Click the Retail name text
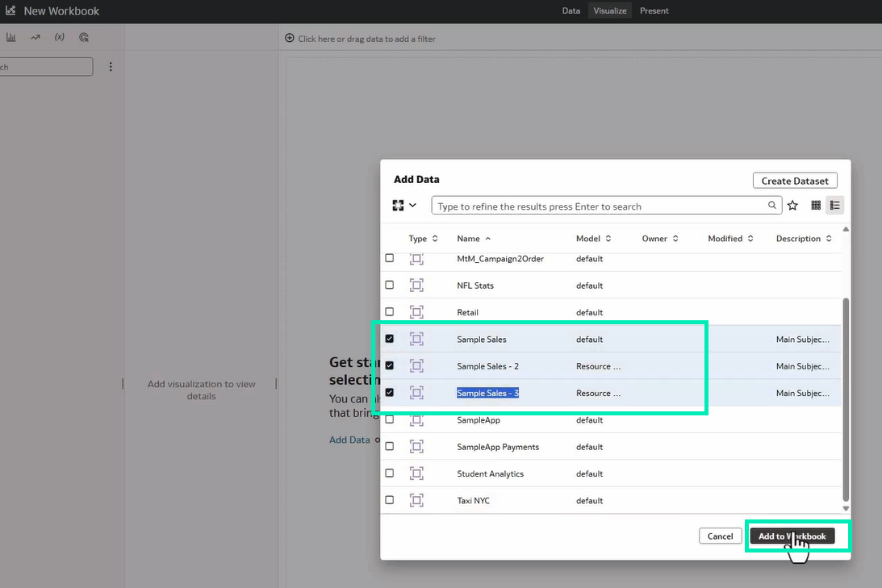 pos(467,312)
